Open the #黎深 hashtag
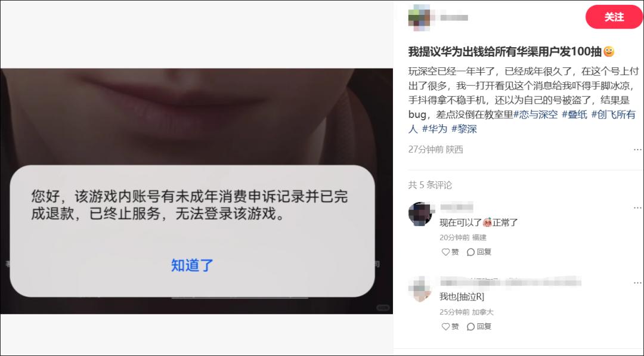644x356 pixels. point(464,129)
